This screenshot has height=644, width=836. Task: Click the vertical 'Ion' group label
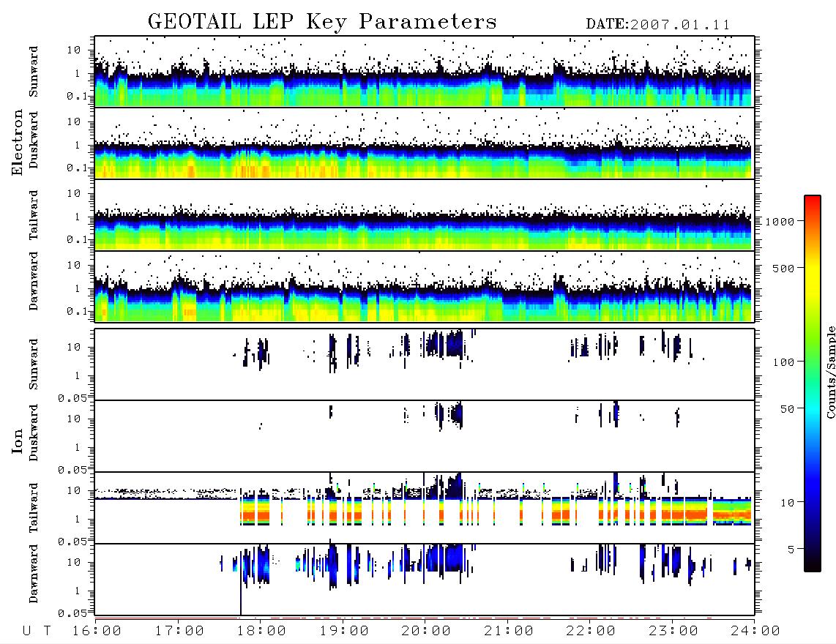click(x=18, y=441)
